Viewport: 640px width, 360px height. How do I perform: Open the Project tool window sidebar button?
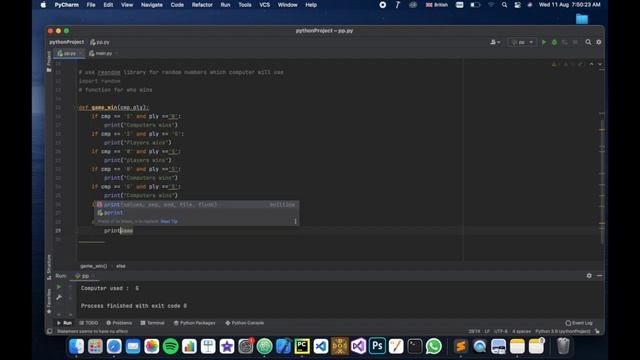[49, 61]
